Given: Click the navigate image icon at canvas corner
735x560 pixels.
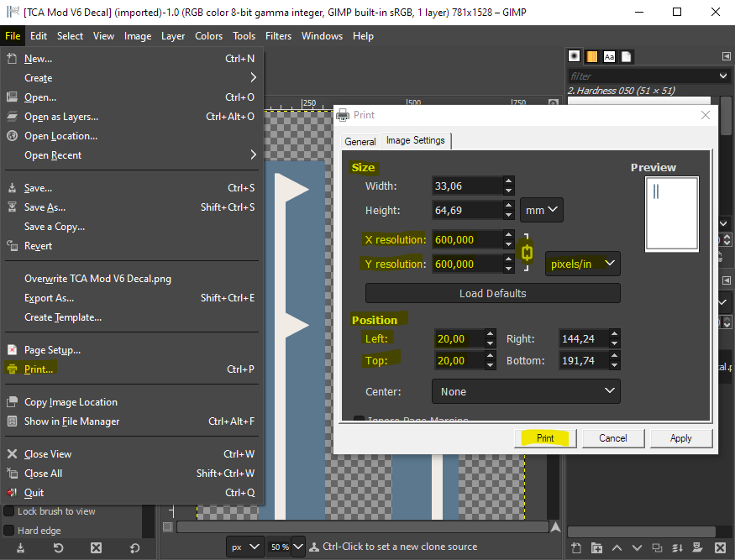Looking at the screenshot, I should click(555, 527).
